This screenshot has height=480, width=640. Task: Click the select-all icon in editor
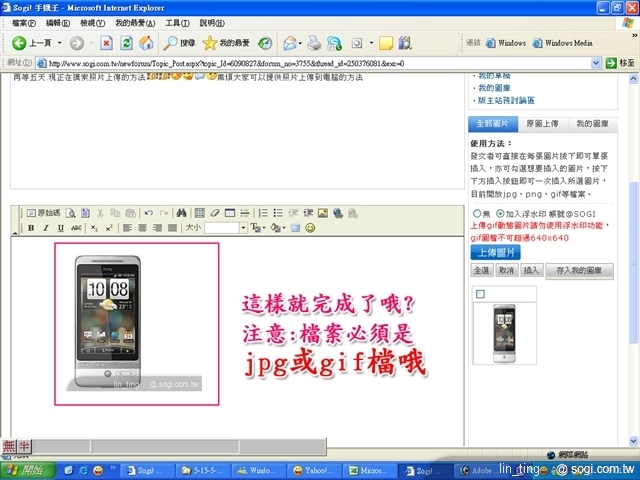200,213
